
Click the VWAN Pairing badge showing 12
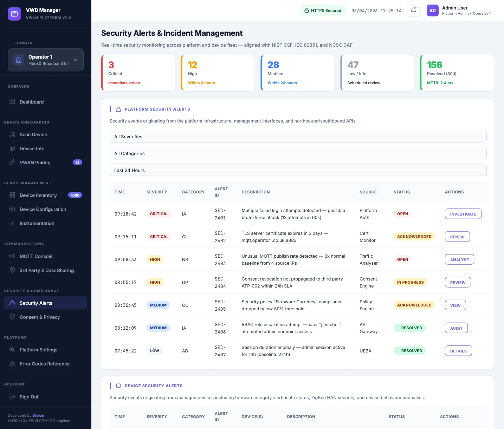(x=77, y=162)
